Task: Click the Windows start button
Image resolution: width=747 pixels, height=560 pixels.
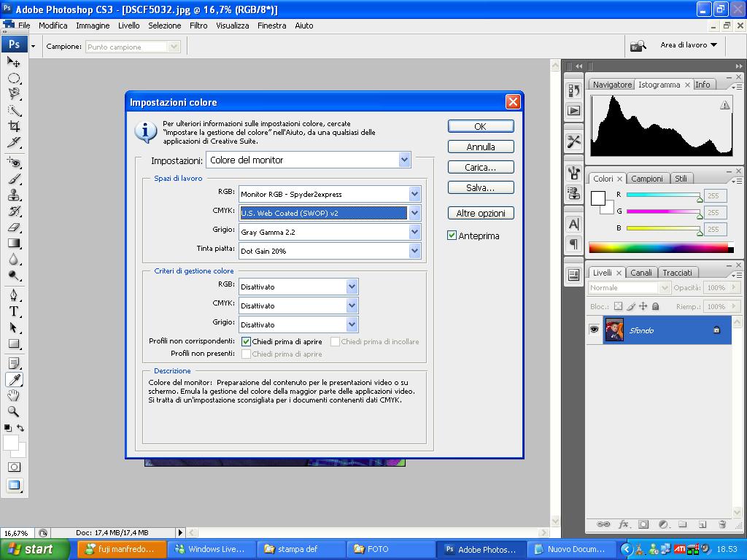Action: (x=35, y=549)
